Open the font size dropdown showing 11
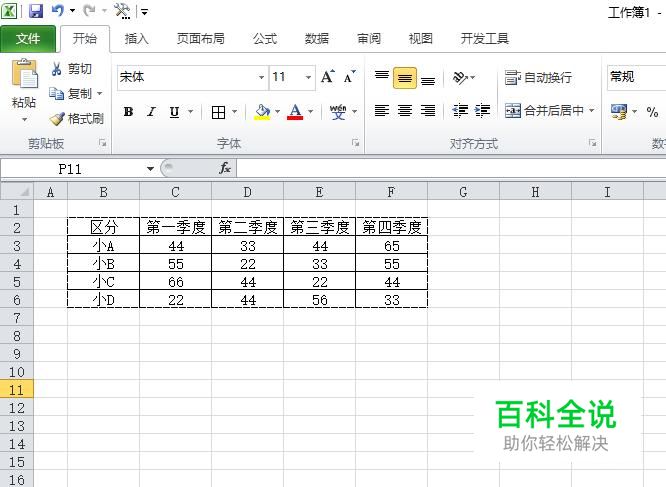The height and width of the screenshot is (487, 666). click(x=308, y=77)
